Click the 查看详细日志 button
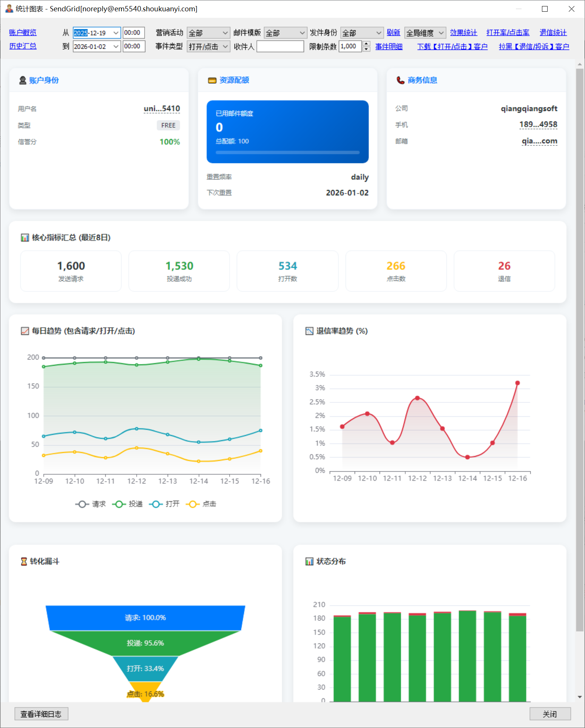The image size is (585, 728). [x=41, y=714]
